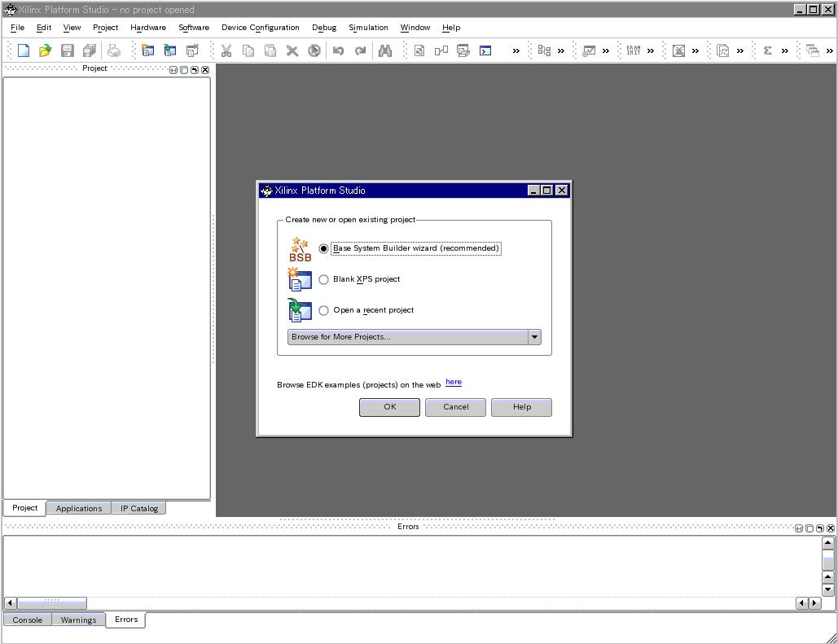Screen dimensions: 838x644
Task: Click the Cut scissors toolbar icon
Action: pyautogui.click(x=226, y=50)
